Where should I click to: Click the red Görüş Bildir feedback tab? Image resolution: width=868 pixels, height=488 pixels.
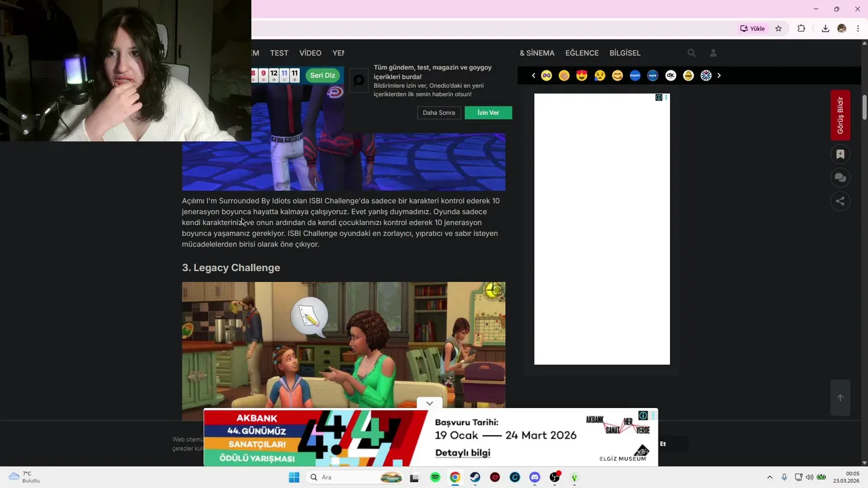[x=840, y=115]
